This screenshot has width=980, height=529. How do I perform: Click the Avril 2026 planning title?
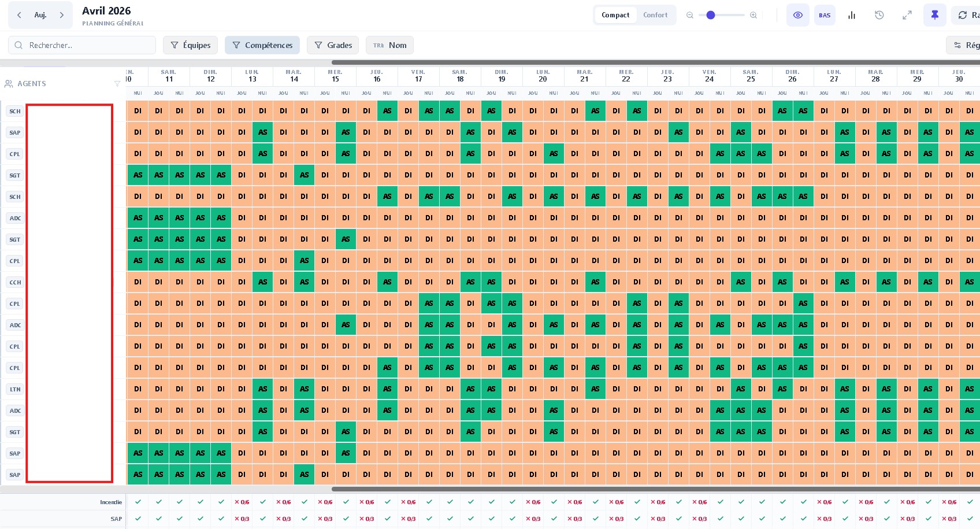[x=106, y=11]
